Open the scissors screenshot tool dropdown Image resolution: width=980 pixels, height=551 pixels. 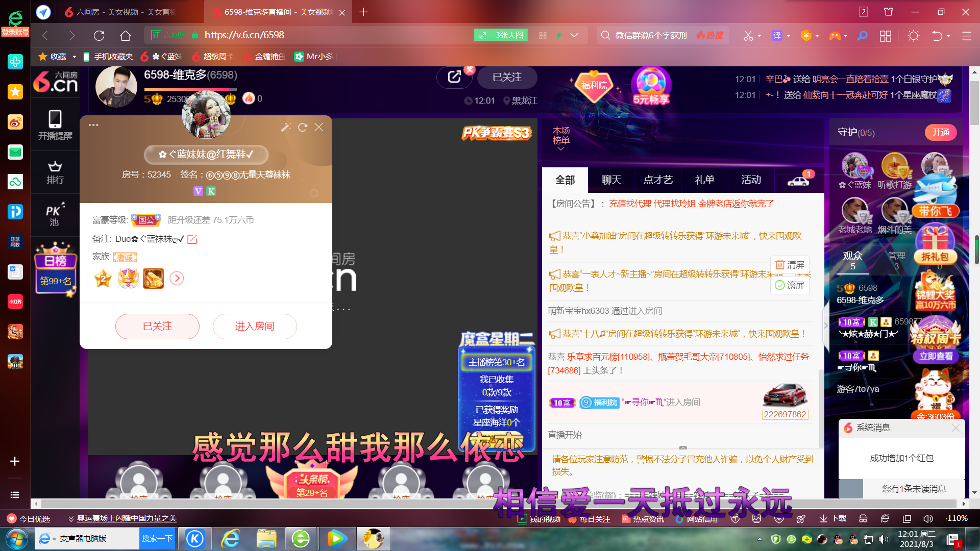[x=759, y=36]
